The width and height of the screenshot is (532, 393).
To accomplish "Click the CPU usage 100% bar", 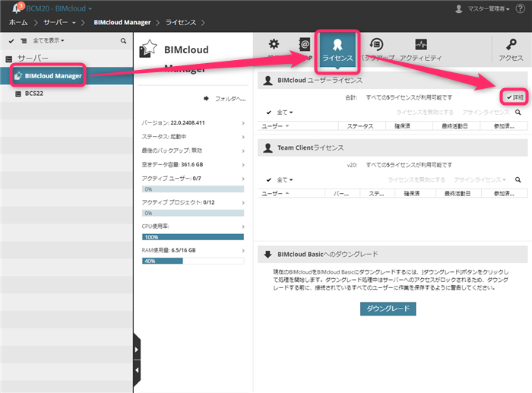I will [193, 237].
